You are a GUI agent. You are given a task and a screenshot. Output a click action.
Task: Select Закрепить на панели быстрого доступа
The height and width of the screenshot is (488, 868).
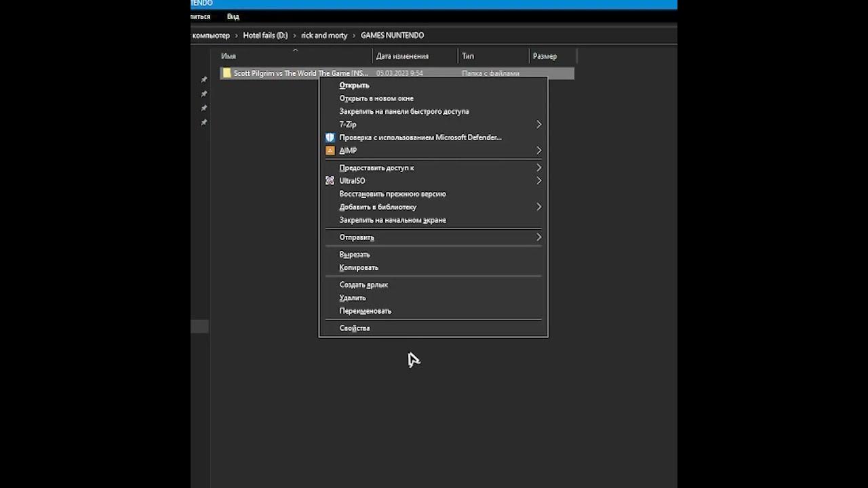point(404,111)
